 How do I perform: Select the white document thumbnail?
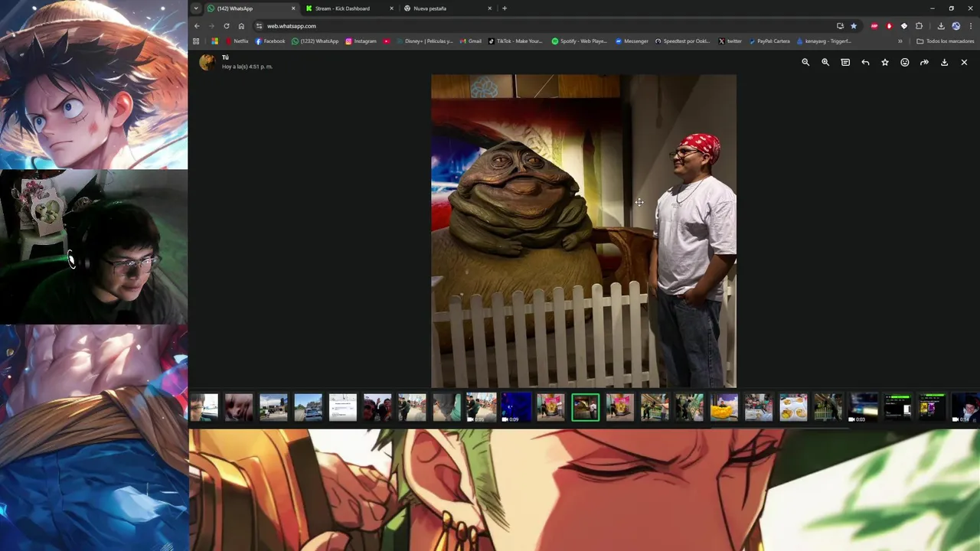click(x=343, y=407)
